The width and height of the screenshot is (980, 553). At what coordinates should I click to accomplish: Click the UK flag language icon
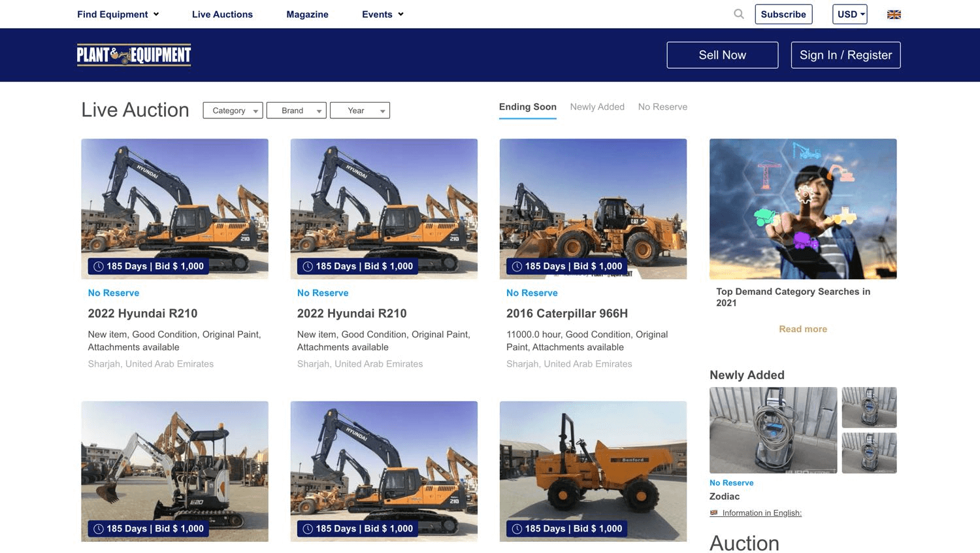tap(894, 14)
